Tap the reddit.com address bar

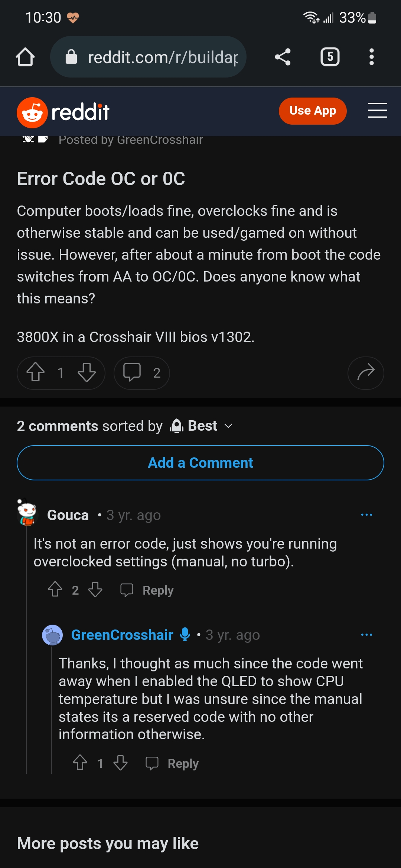149,57
